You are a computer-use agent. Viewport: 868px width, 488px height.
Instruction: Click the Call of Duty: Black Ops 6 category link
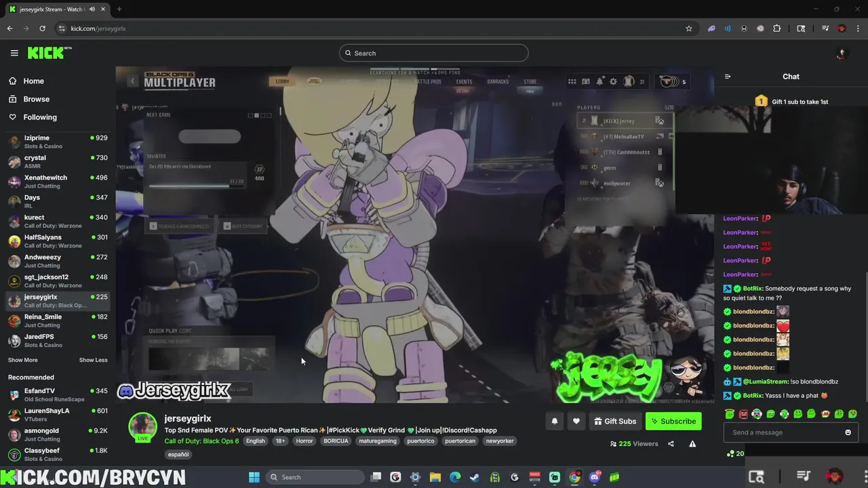point(201,441)
